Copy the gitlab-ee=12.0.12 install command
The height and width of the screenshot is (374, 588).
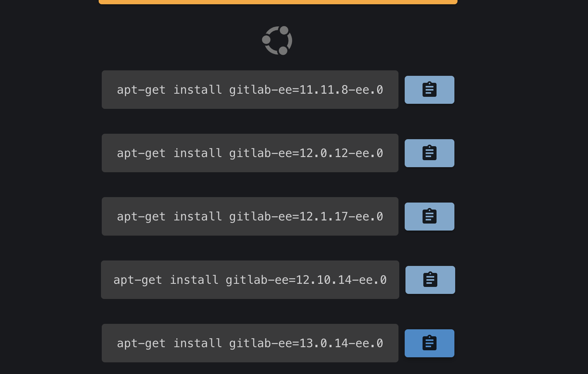point(429,153)
